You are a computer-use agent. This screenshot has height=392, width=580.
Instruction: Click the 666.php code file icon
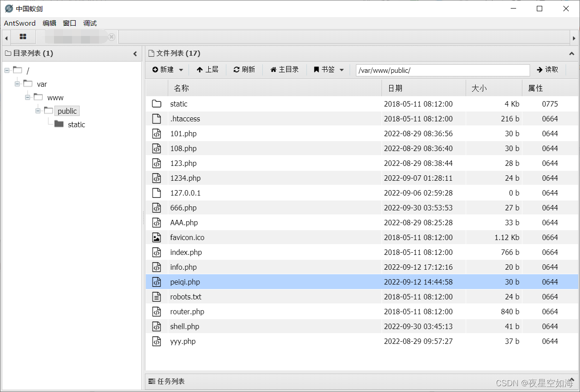tap(157, 208)
